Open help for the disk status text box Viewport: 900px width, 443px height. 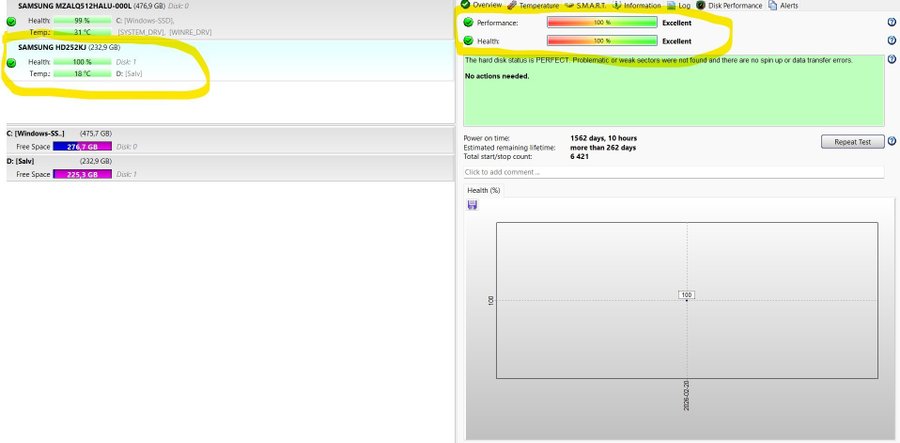(891, 62)
